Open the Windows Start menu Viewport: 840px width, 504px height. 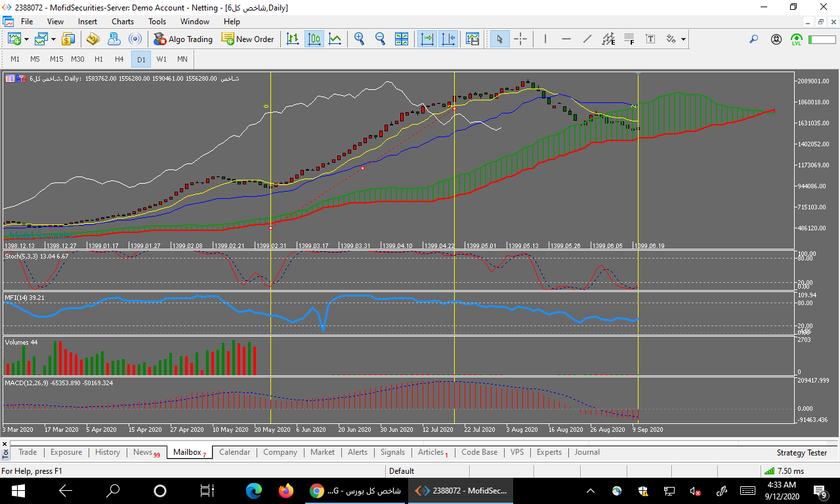[17, 490]
